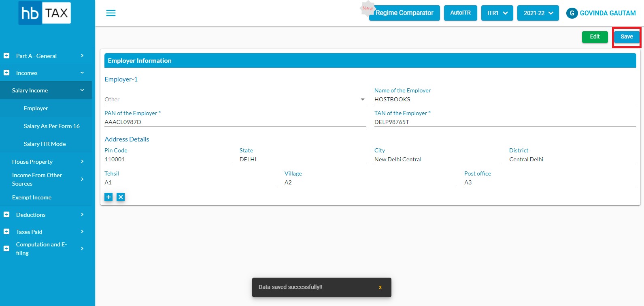Click the plus icon beside Incomes
644x306 pixels.
6,73
